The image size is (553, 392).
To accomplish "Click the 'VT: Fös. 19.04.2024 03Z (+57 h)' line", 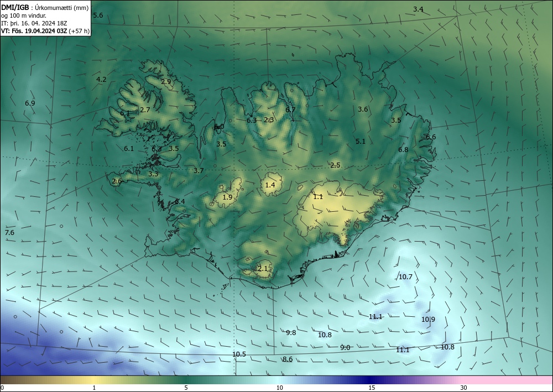I will pos(45,31).
